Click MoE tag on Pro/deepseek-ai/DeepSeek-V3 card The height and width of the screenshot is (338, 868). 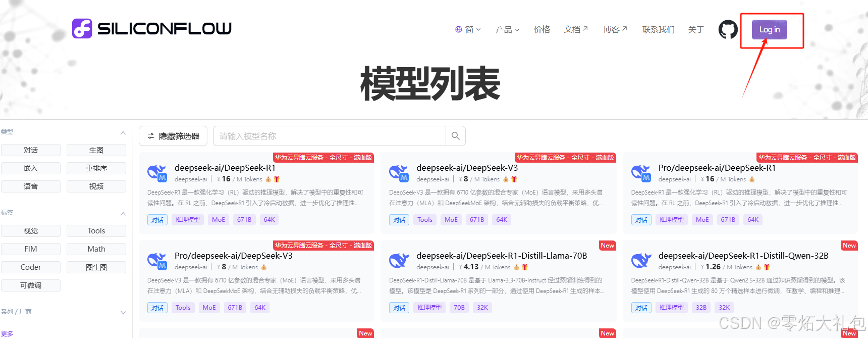tap(209, 308)
